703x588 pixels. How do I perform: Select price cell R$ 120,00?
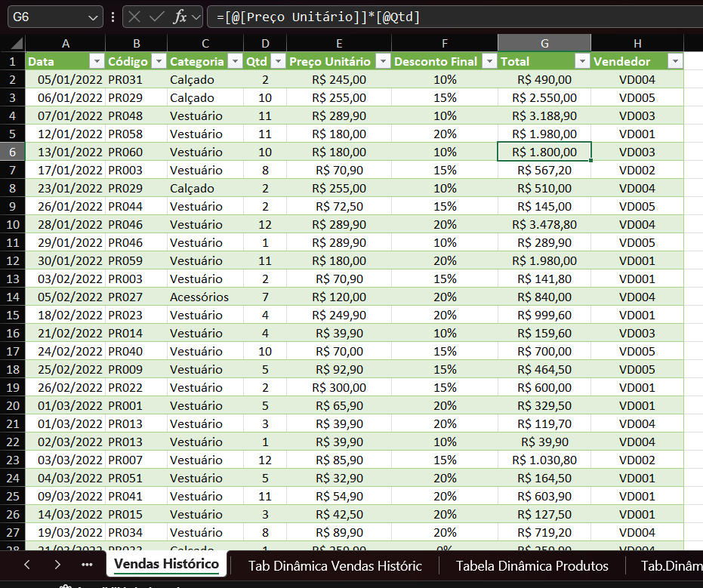click(x=339, y=297)
